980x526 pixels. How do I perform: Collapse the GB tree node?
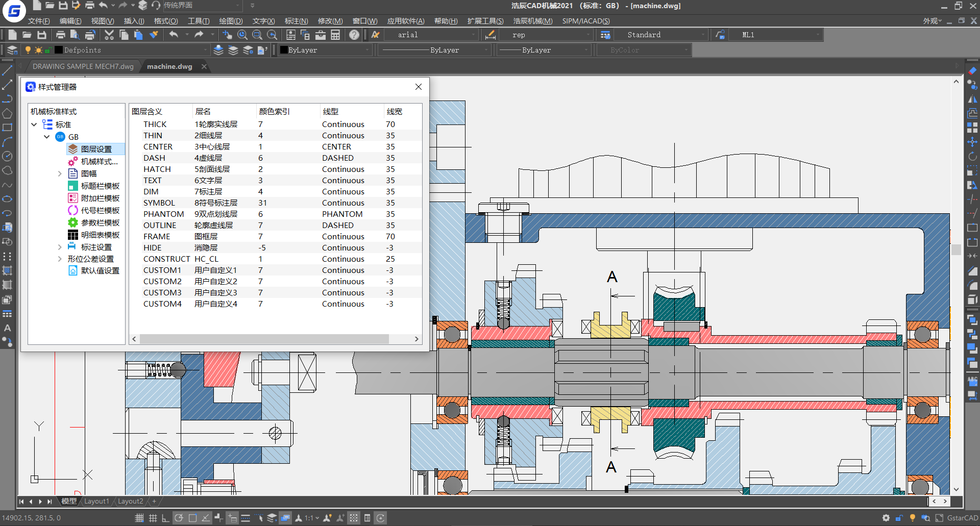(47, 137)
